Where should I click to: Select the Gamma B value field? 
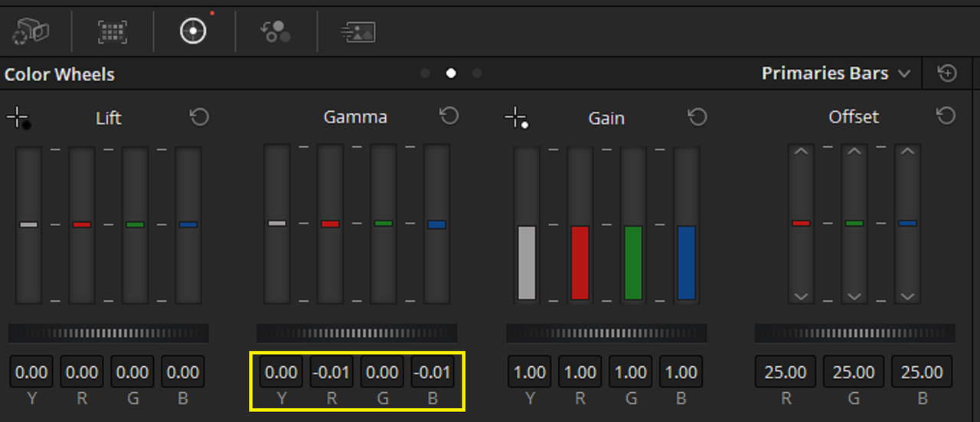(433, 372)
